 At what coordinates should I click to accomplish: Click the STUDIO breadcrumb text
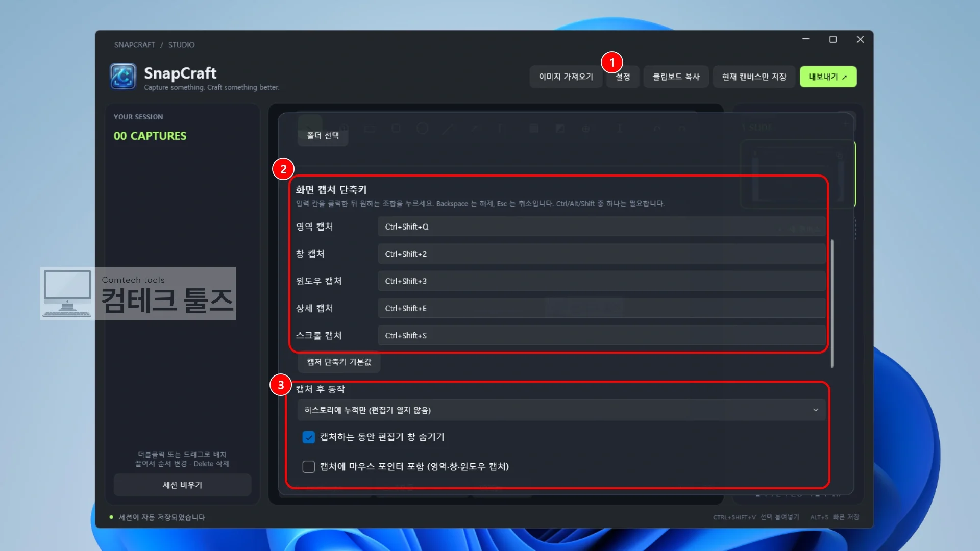[x=181, y=45]
